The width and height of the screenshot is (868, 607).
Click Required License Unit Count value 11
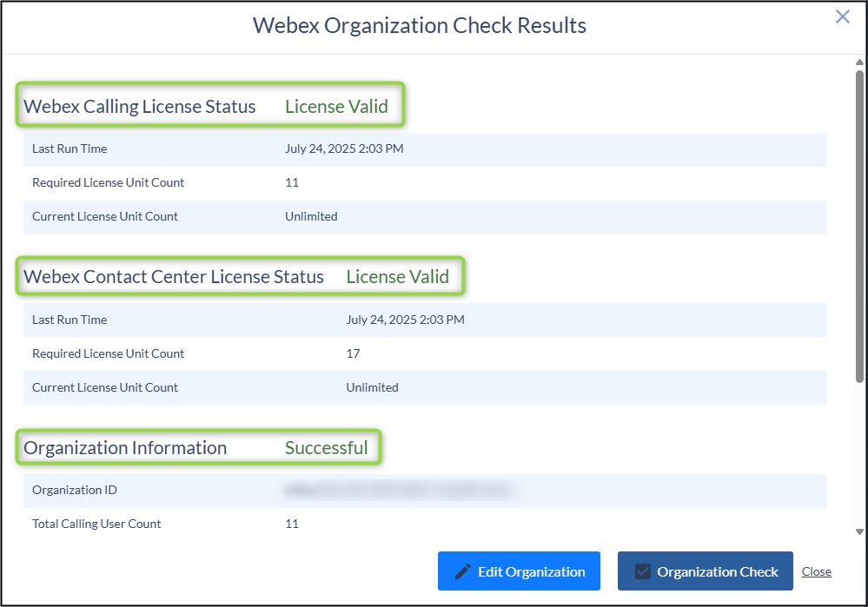pyautogui.click(x=292, y=182)
